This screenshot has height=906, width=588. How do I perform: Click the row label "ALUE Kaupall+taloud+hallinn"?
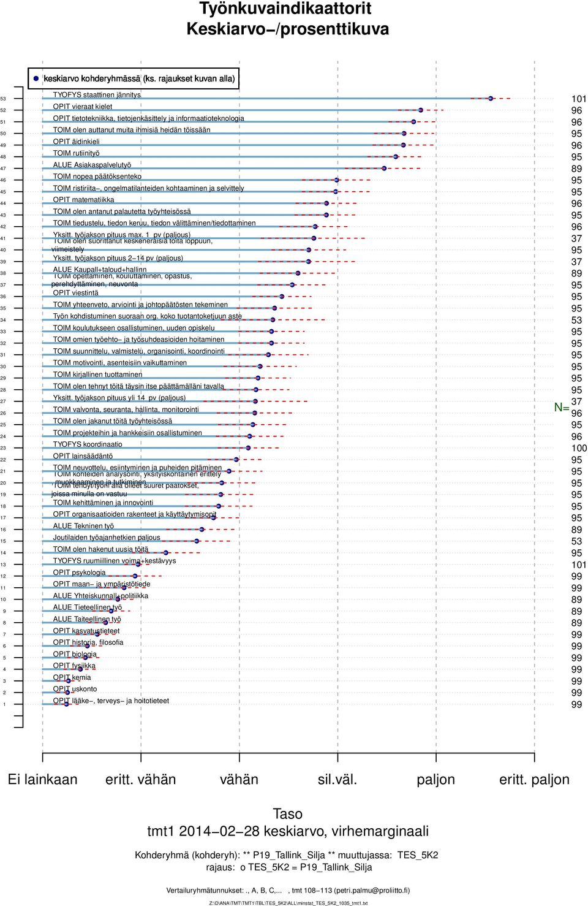pyautogui.click(x=100, y=270)
